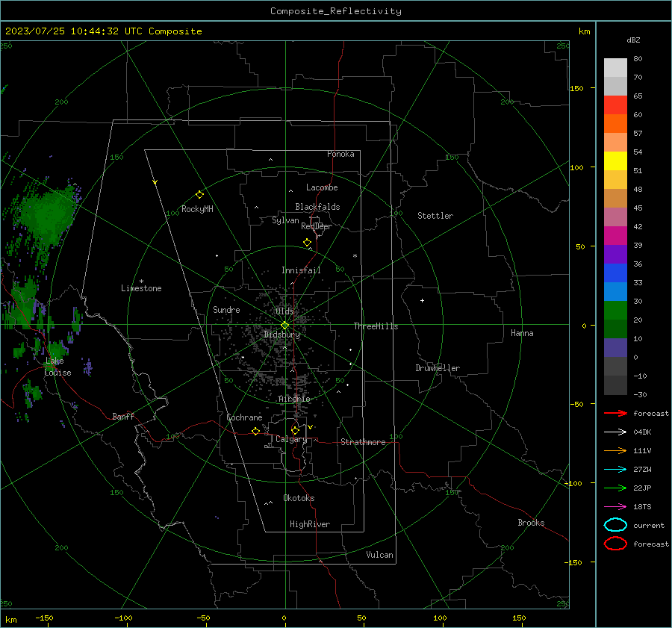Image resolution: width=672 pixels, height=628 pixels.
Task: Click the cyan current ellipse legend symbol
Action: (615, 525)
